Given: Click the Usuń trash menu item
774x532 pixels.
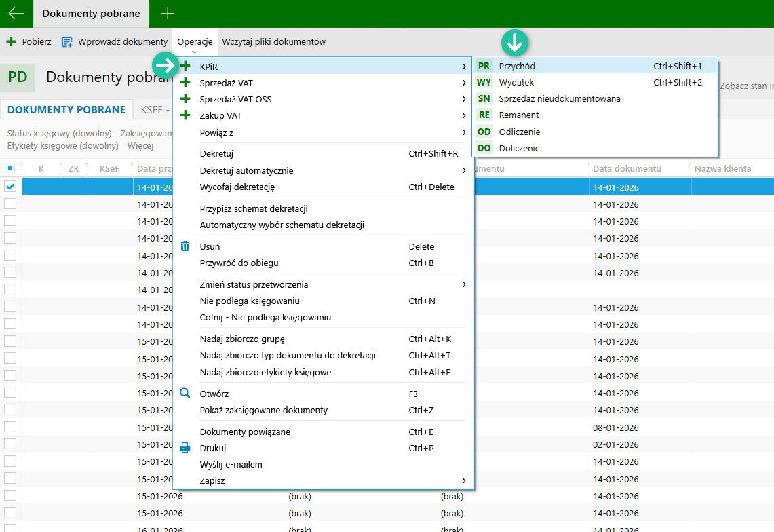Looking at the screenshot, I should [x=210, y=247].
